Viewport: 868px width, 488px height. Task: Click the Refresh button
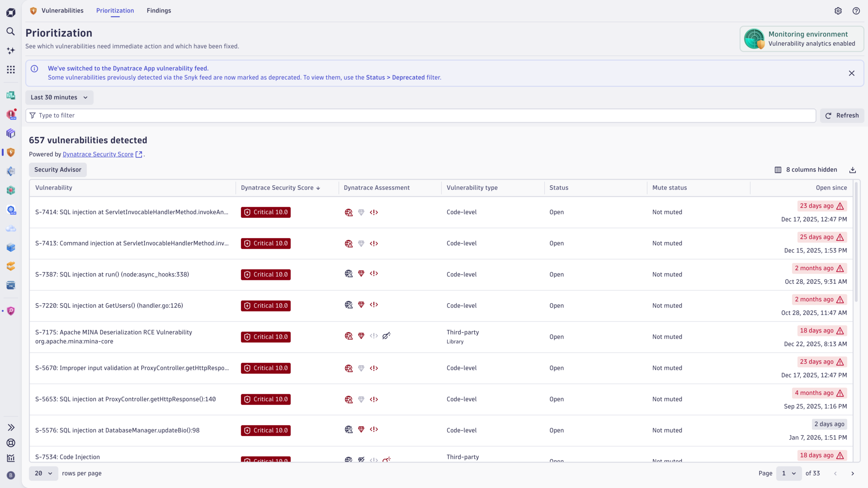point(842,115)
